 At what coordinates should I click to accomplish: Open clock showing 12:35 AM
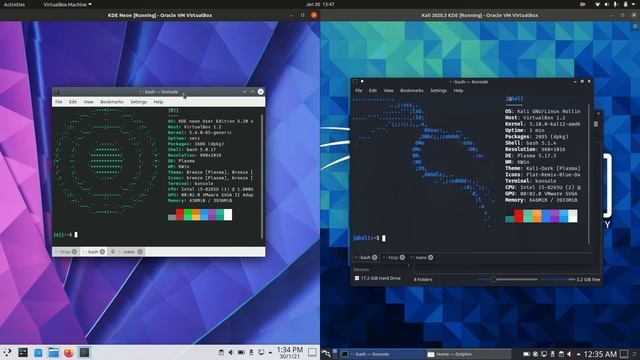600,354
